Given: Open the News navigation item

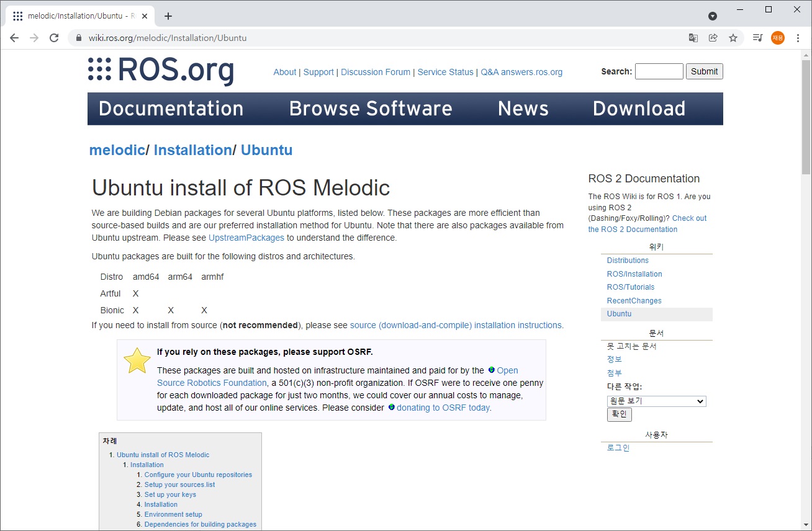Looking at the screenshot, I should [x=523, y=109].
